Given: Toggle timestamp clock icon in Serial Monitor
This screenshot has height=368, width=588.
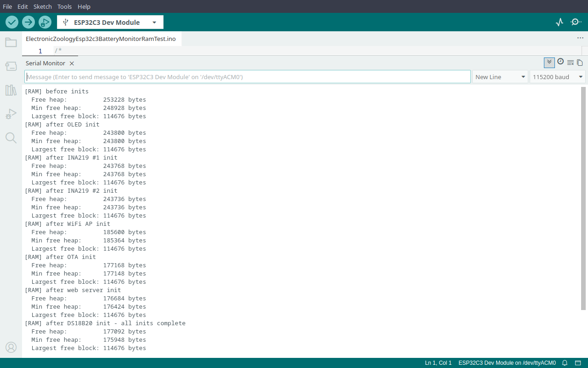Looking at the screenshot, I should click(x=560, y=62).
